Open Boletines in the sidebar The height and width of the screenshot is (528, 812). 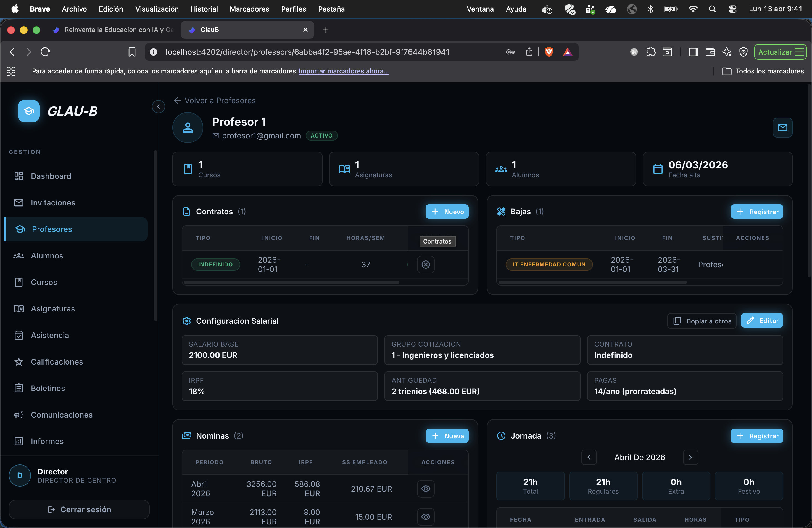click(48, 388)
